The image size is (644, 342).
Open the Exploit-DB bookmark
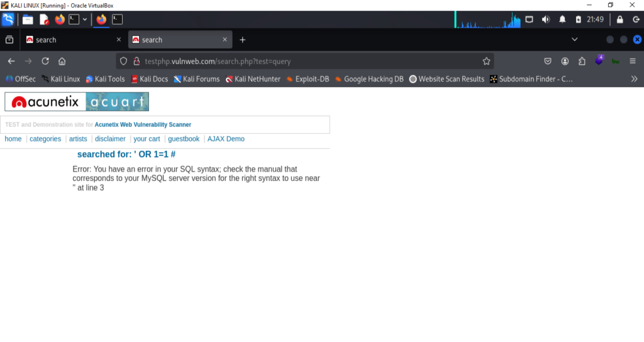(308, 79)
